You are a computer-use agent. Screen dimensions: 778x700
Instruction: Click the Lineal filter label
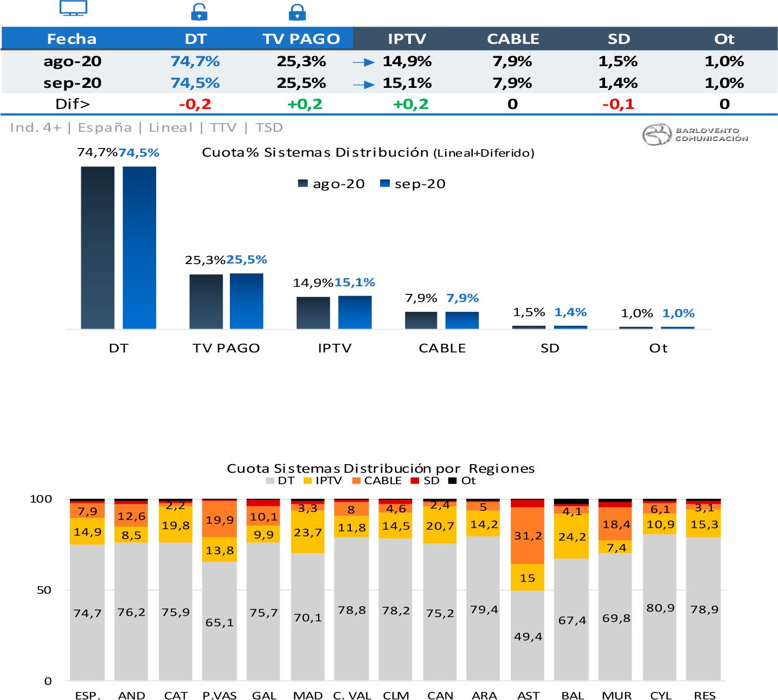click(x=171, y=128)
